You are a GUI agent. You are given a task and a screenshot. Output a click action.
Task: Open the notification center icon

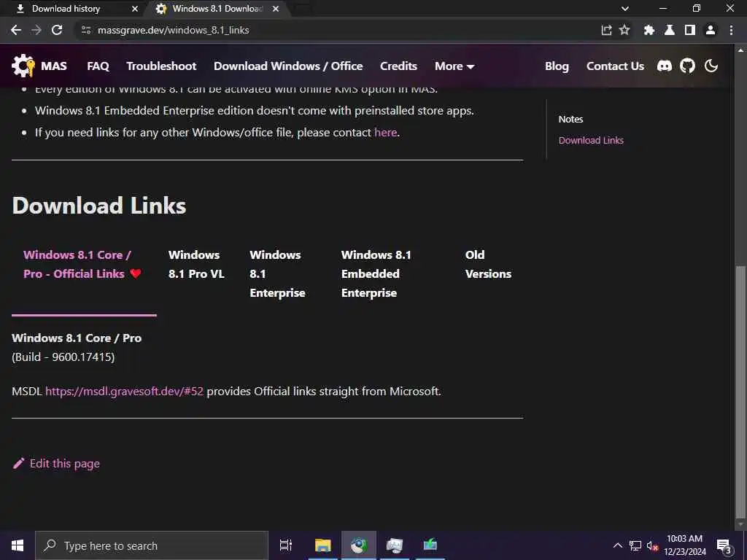[724, 547]
